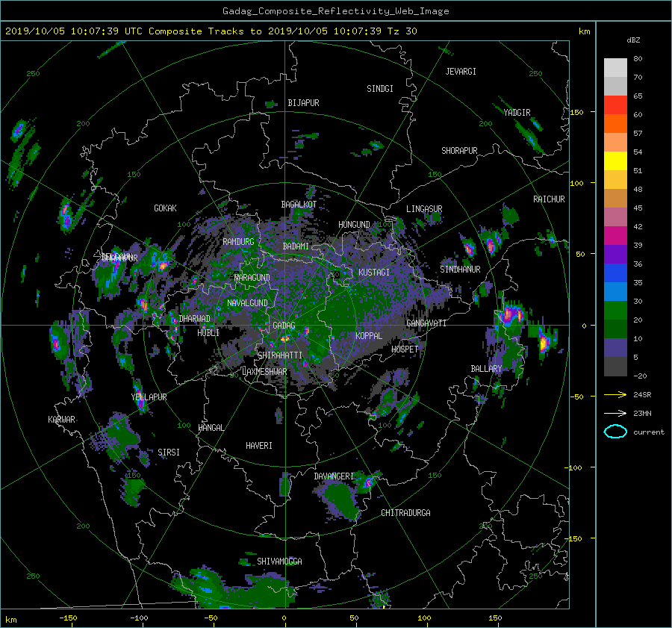Click the 'GANGAVATI' city label
This screenshot has width=672, height=628.
pyautogui.click(x=426, y=323)
